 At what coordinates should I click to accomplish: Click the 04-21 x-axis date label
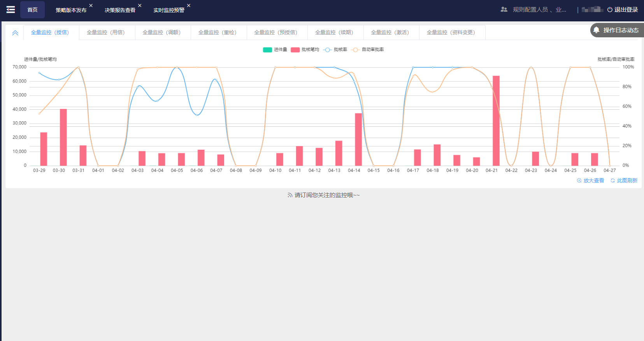point(491,170)
